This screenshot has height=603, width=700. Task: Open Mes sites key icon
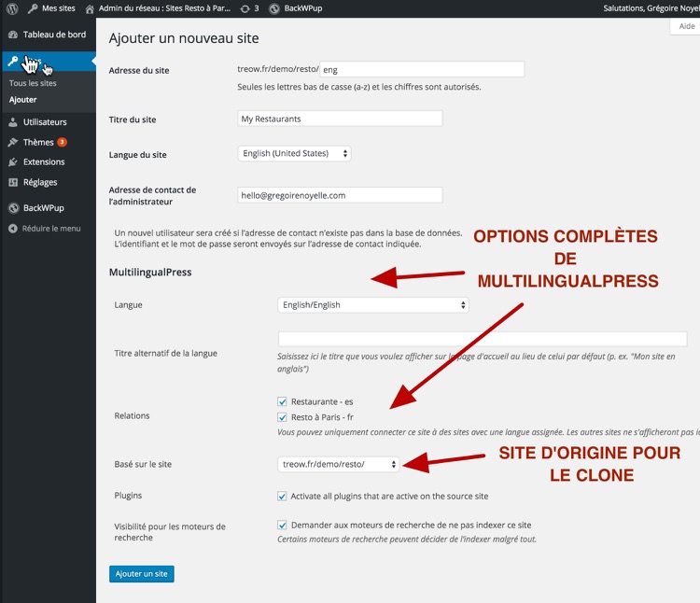point(33,8)
